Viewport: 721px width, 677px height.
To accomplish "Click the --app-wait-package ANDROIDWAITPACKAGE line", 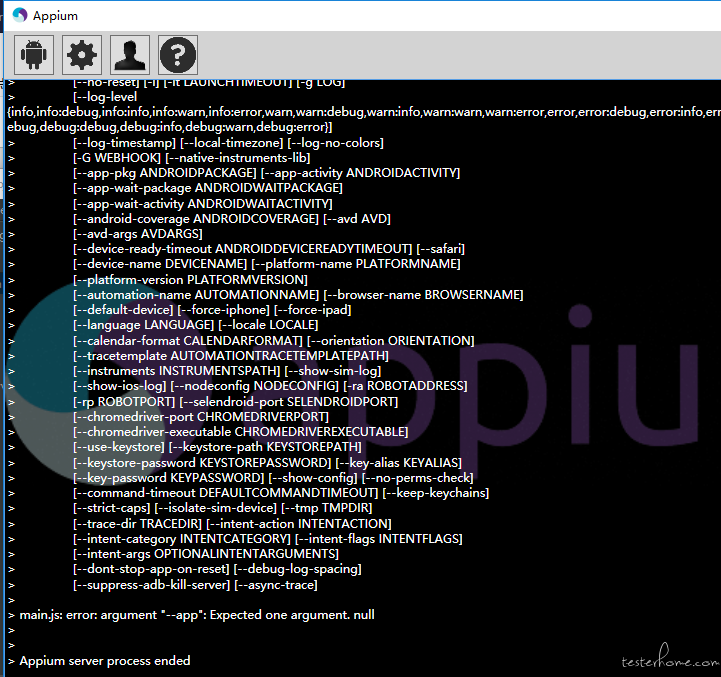I will pos(208,188).
